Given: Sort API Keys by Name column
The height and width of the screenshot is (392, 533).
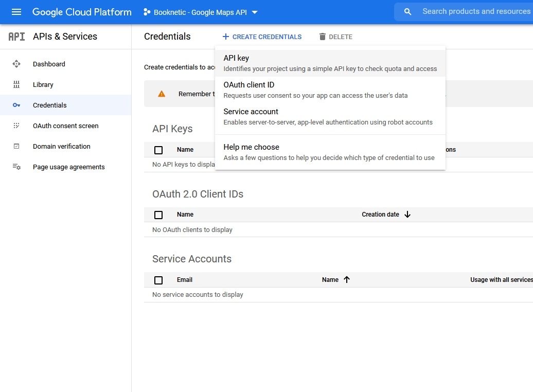Looking at the screenshot, I should point(185,150).
